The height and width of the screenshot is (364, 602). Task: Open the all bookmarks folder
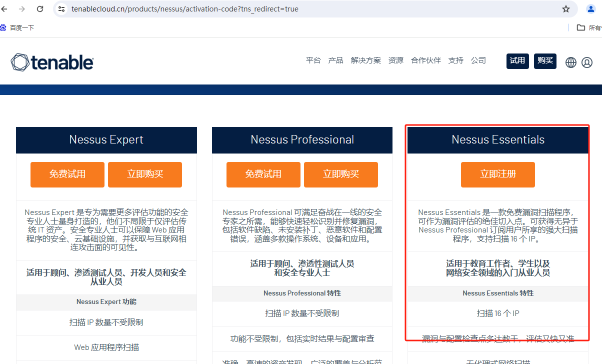[589, 27]
